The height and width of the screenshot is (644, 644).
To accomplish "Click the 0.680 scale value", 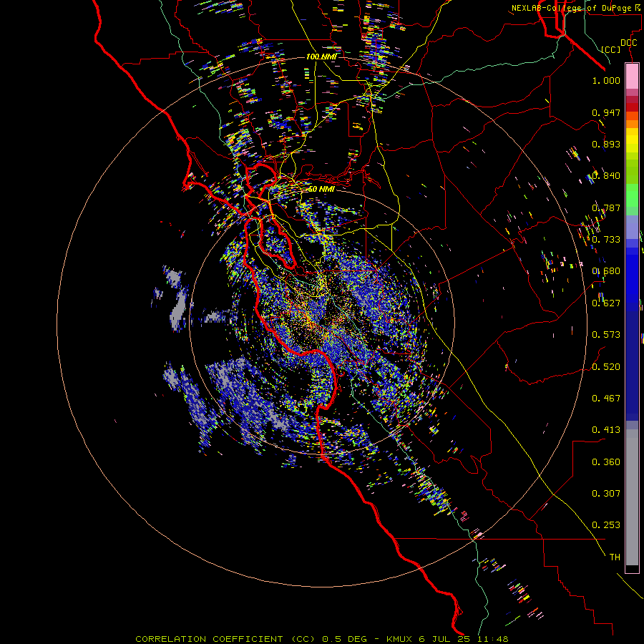I will [606, 271].
